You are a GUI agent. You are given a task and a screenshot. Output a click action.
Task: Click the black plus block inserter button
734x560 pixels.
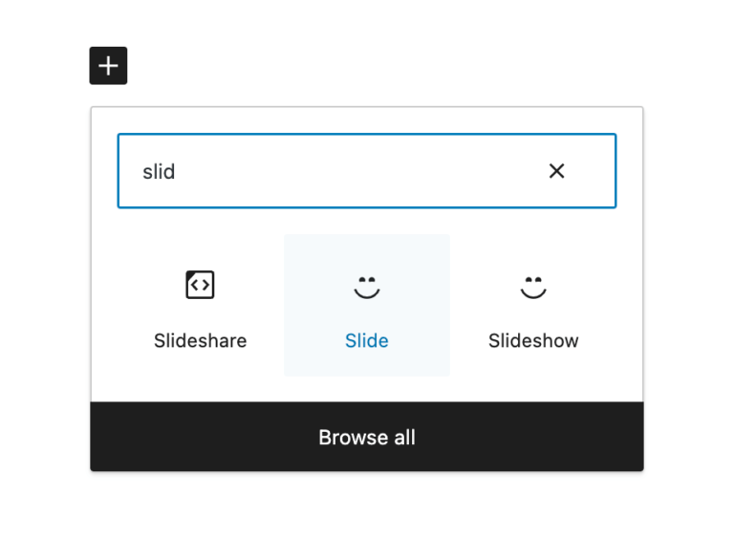tap(108, 66)
